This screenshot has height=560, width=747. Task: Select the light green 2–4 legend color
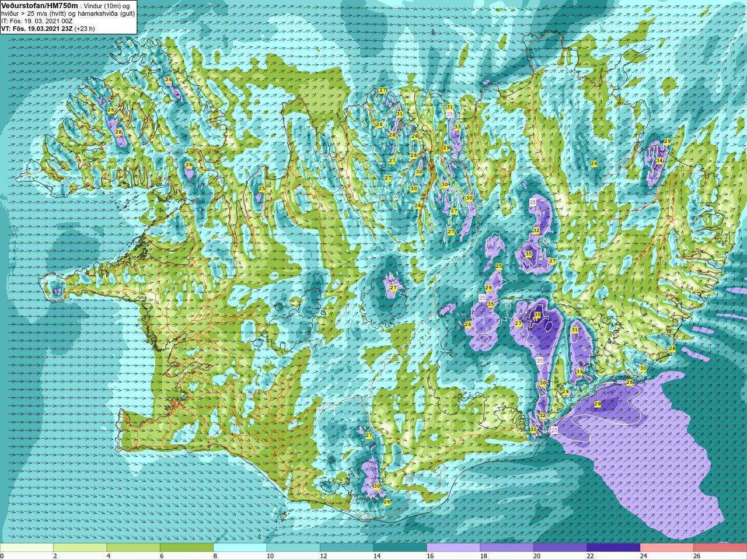[80, 548]
